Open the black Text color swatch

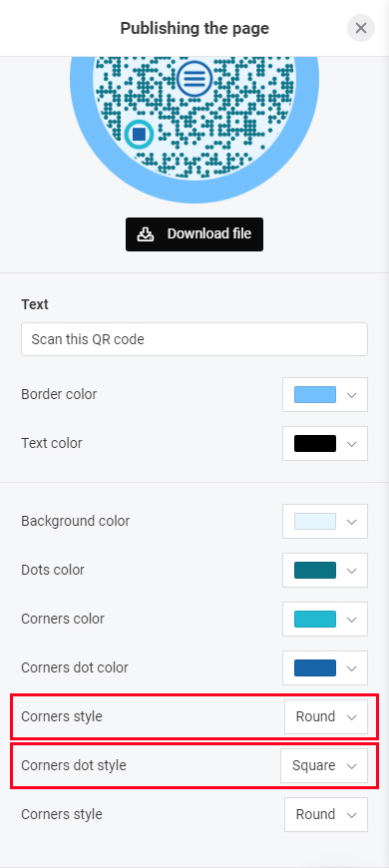(315, 443)
